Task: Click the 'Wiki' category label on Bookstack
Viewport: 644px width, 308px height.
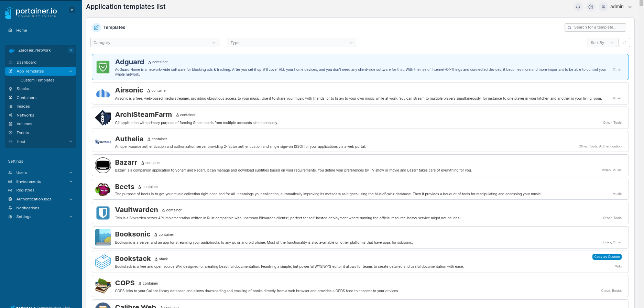Action: [618, 266]
